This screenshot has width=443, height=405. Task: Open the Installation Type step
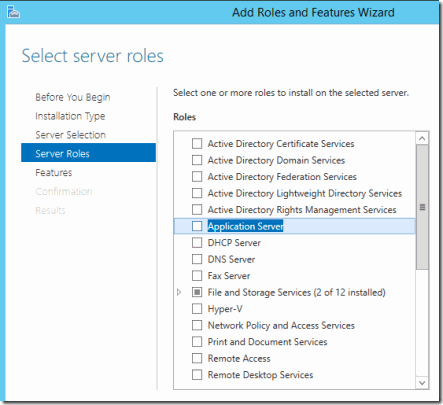(x=70, y=116)
